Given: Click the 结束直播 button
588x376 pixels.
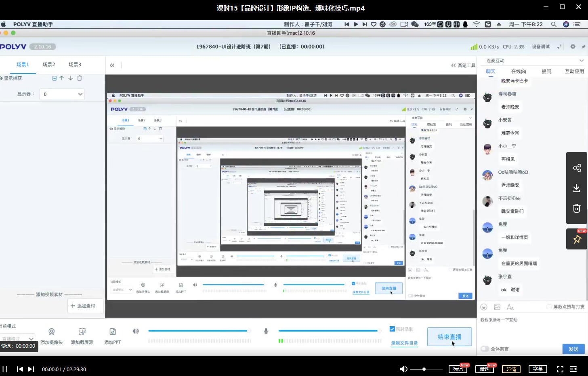Looking at the screenshot, I should click(449, 337).
